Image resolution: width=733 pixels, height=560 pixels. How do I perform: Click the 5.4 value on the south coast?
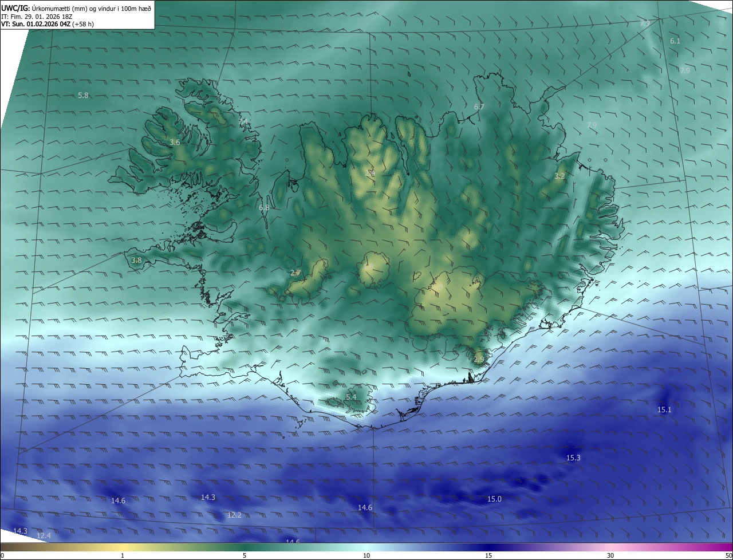point(350,397)
